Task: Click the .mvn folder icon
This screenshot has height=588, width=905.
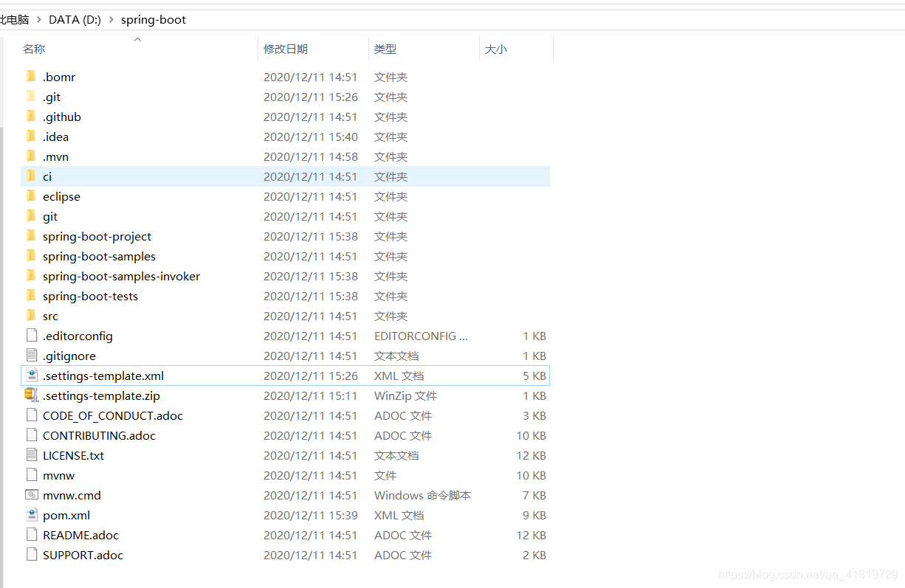Action: click(31, 156)
